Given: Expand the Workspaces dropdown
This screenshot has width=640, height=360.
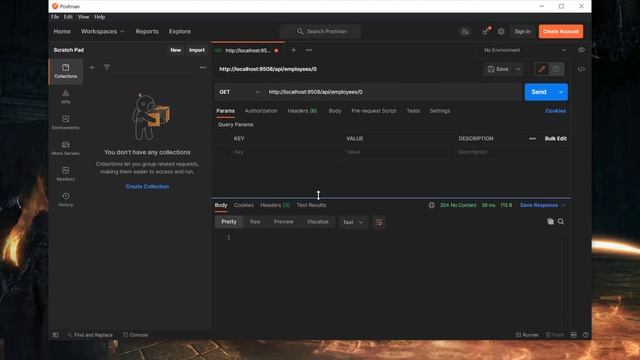Looking at the screenshot, I should click(x=102, y=31).
